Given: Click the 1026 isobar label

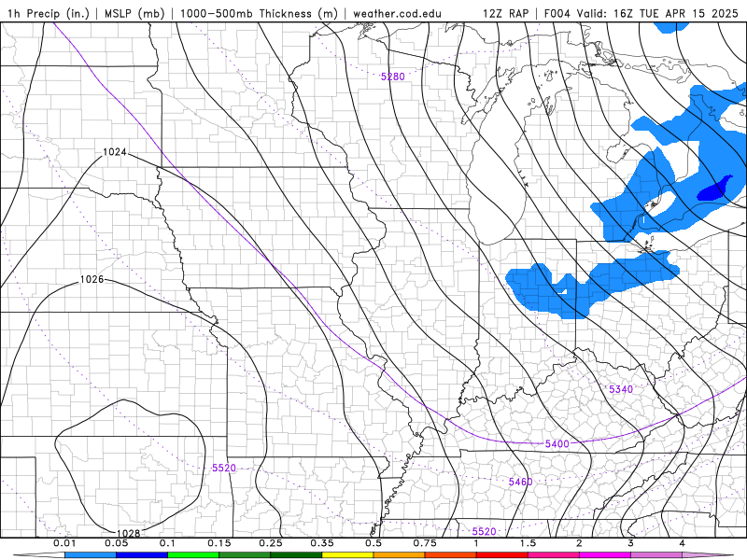Looking at the screenshot, I should (x=92, y=279).
